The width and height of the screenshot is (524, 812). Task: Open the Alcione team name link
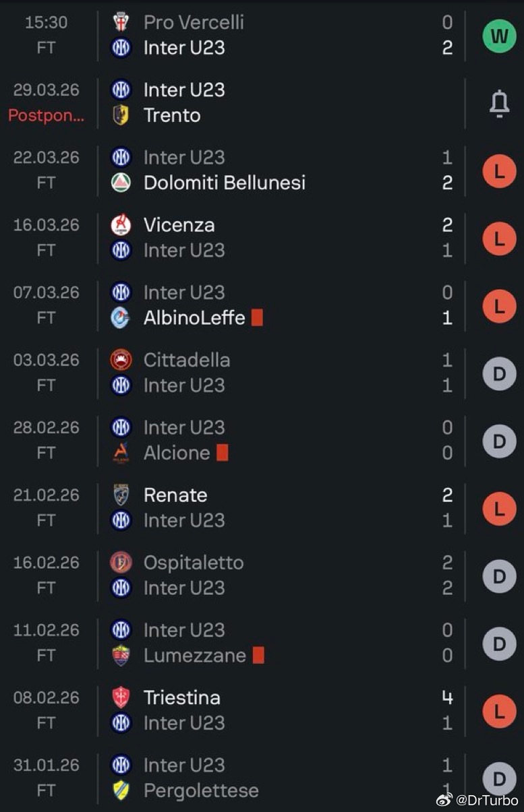point(177,453)
